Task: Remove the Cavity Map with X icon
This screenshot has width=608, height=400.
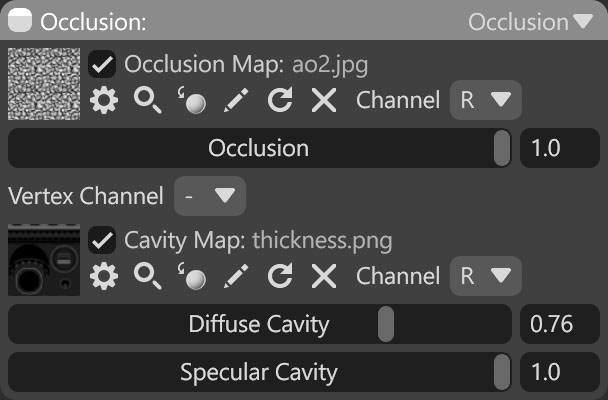Action: pos(324,276)
